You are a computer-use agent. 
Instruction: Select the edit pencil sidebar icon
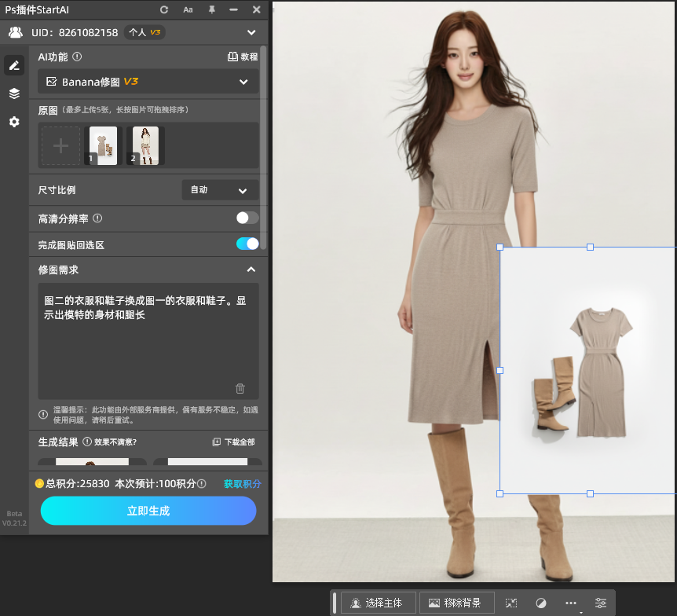tap(14, 65)
